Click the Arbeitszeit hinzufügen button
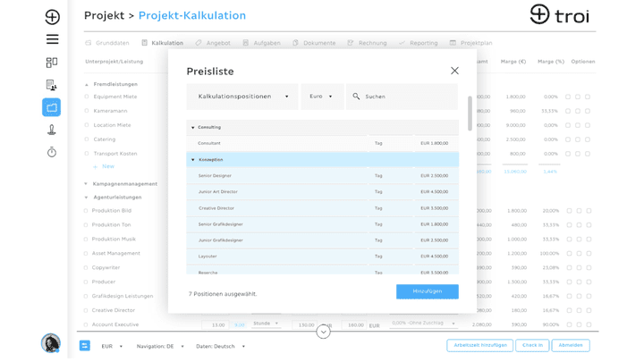The height and width of the screenshot is (362, 644). point(479,345)
